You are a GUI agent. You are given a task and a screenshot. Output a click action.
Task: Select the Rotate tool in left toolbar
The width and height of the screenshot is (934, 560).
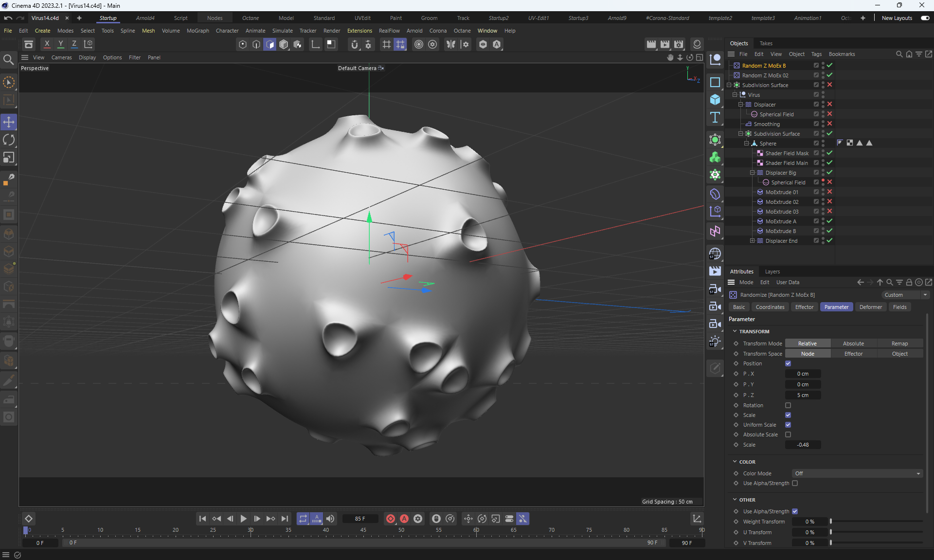click(9, 140)
